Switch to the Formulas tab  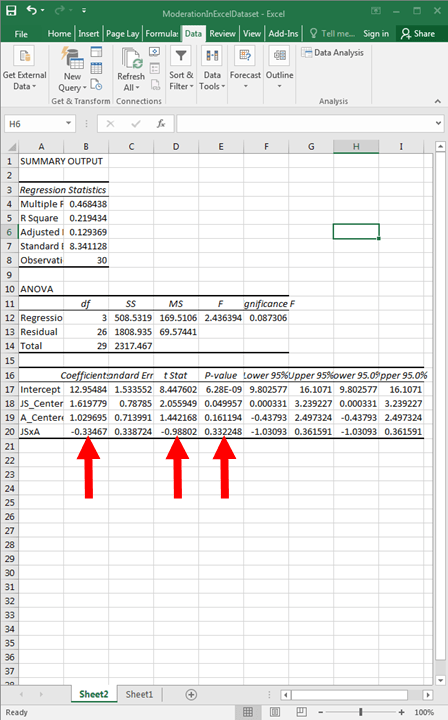pos(162,34)
